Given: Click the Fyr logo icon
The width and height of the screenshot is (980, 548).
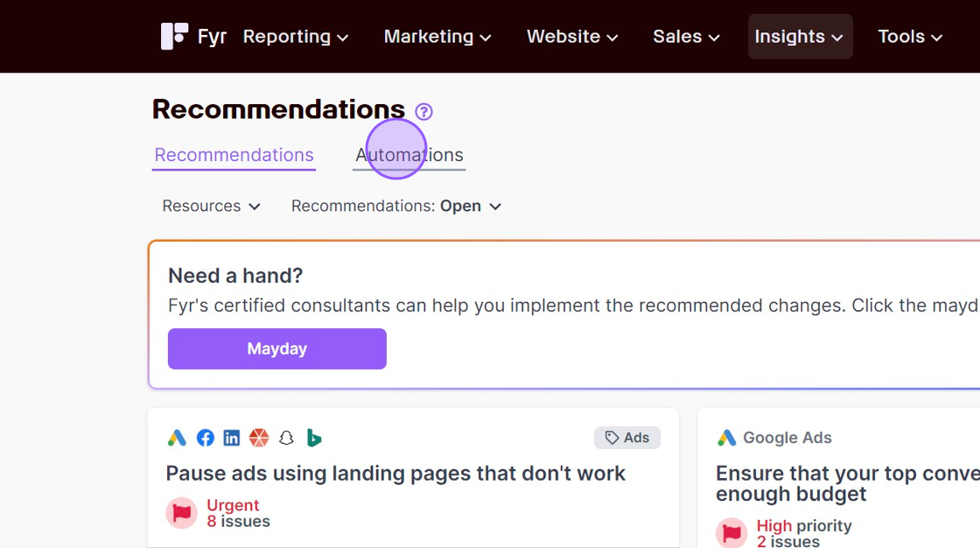Looking at the screenshot, I should tap(174, 36).
